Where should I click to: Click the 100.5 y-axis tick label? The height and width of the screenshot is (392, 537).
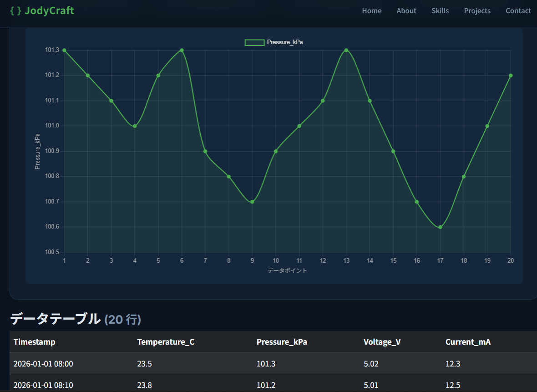pos(52,252)
